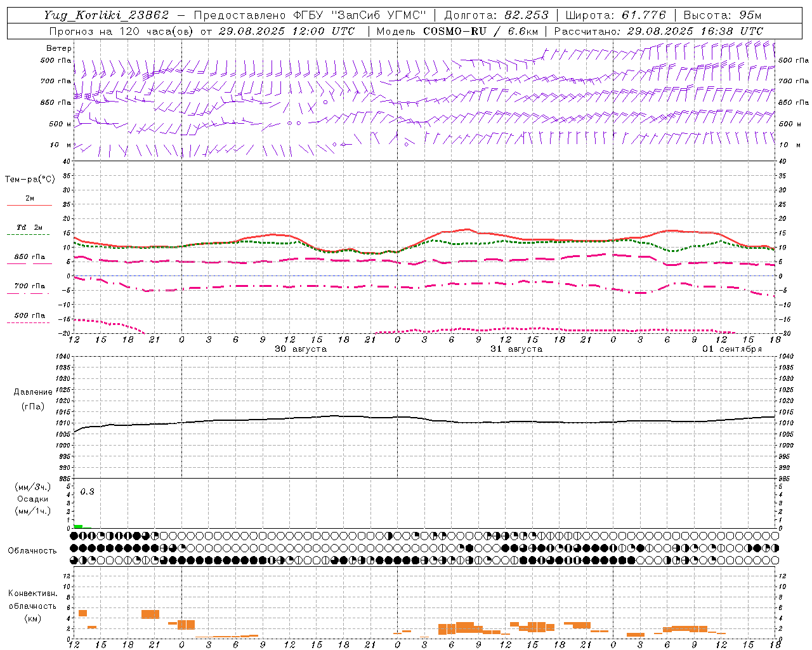Click the date label '31 августа'
This screenshot has height=650, width=812.
(516, 349)
